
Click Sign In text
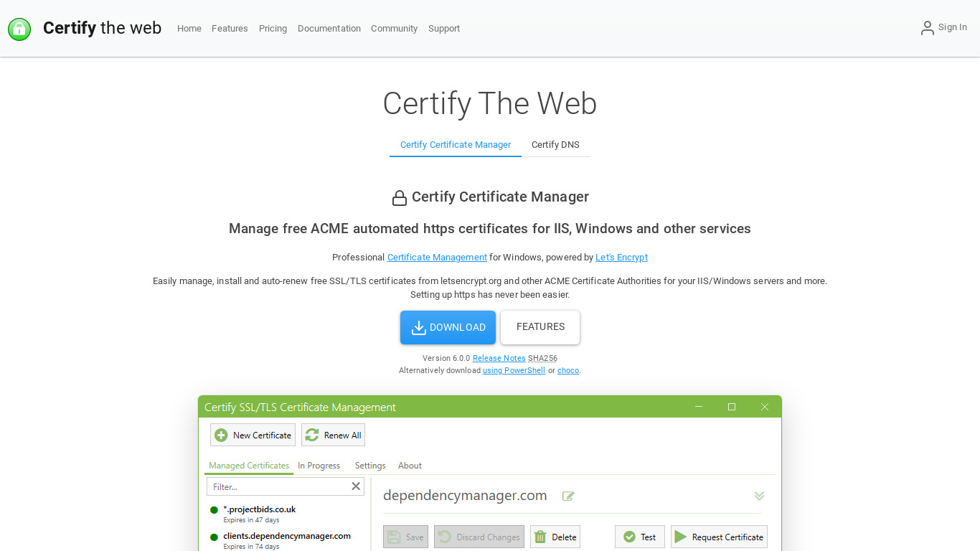tap(953, 27)
